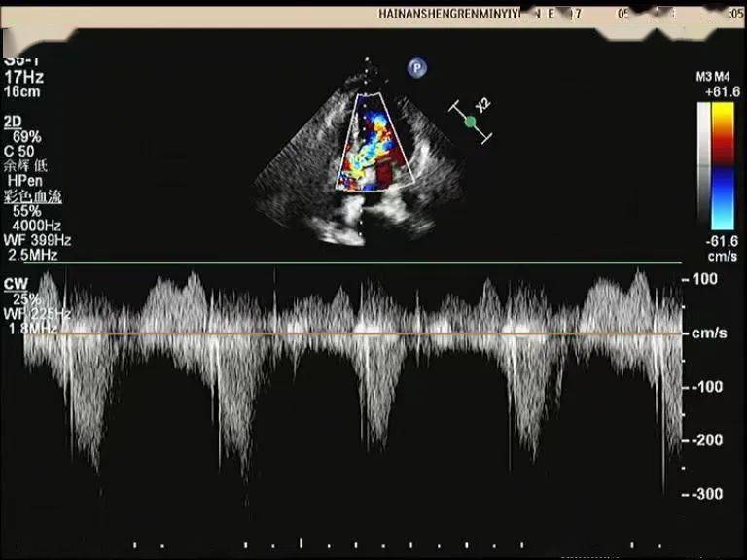Select the green x2 zoom scale indicator

pyautogui.click(x=471, y=121)
